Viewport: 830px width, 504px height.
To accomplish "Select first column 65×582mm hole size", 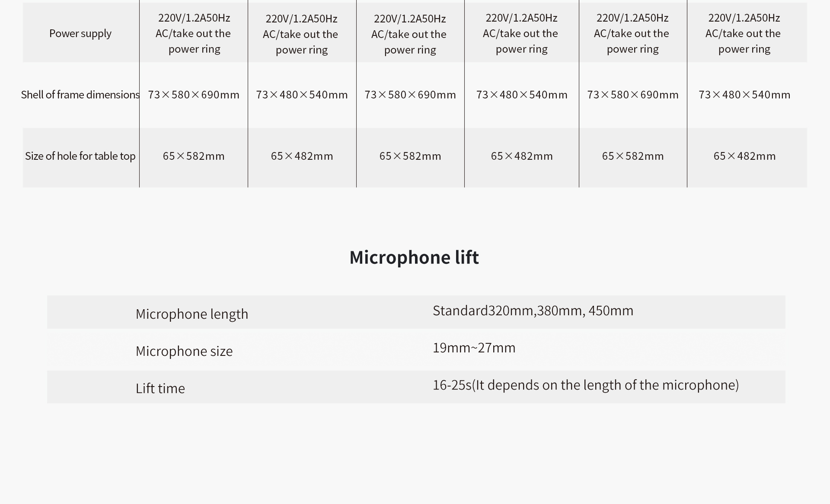I will (x=194, y=156).
